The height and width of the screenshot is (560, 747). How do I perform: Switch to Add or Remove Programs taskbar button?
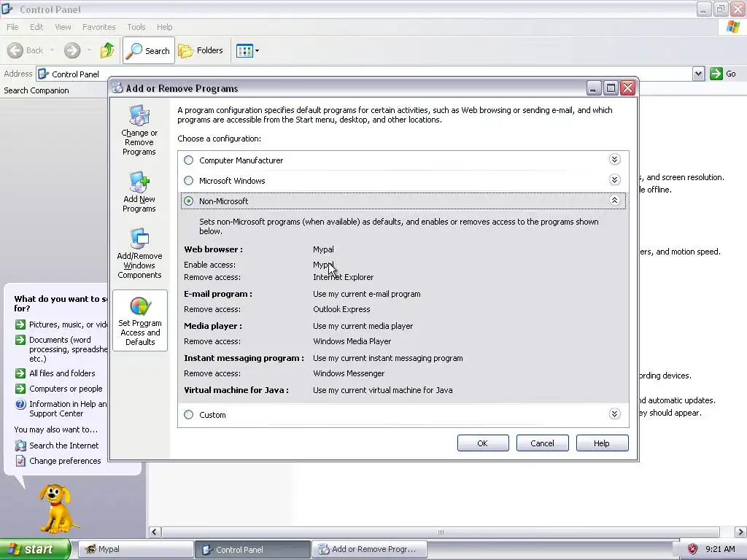(x=369, y=549)
